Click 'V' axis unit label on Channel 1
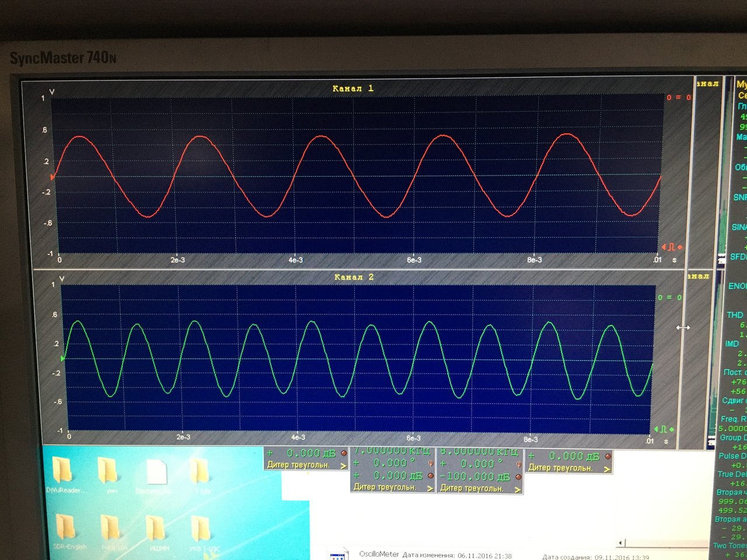Image resolution: width=747 pixels, height=560 pixels. tap(52, 92)
